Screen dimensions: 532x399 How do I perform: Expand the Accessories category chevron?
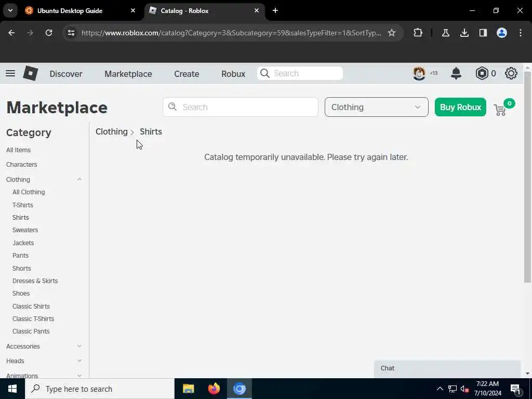pyautogui.click(x=79, y=346)
